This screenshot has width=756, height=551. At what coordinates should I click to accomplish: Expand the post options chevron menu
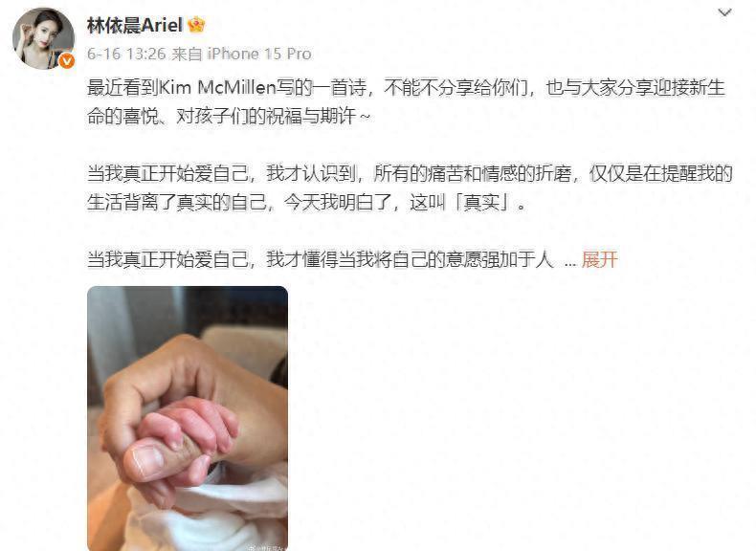pyautogui.click(x=724, y=12)
